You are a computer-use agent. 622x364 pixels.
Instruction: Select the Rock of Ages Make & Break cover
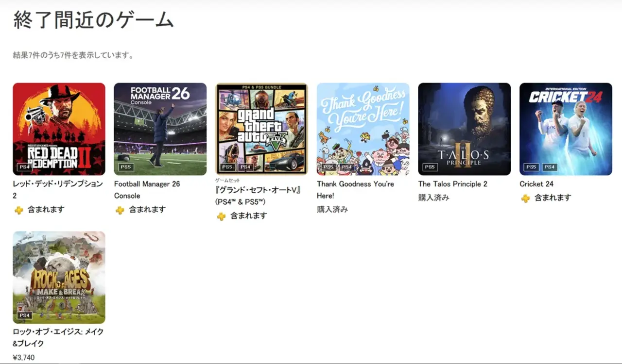[59, 277]
